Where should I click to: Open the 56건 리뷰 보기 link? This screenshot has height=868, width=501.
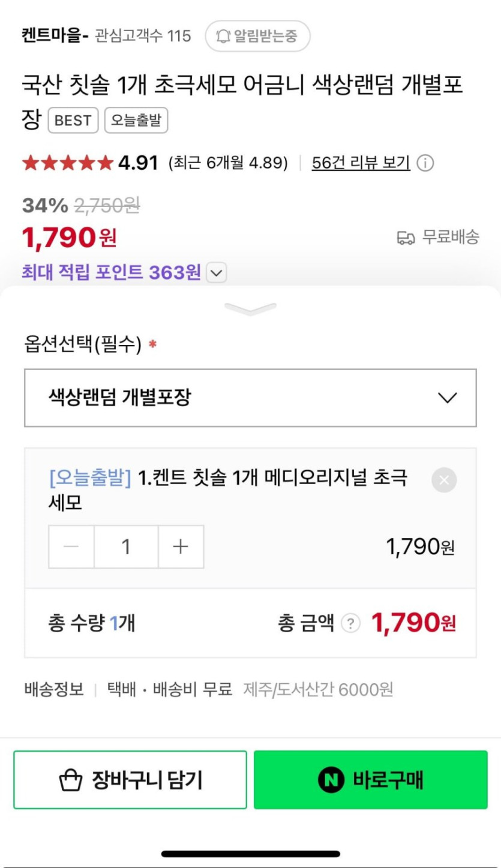361,163
